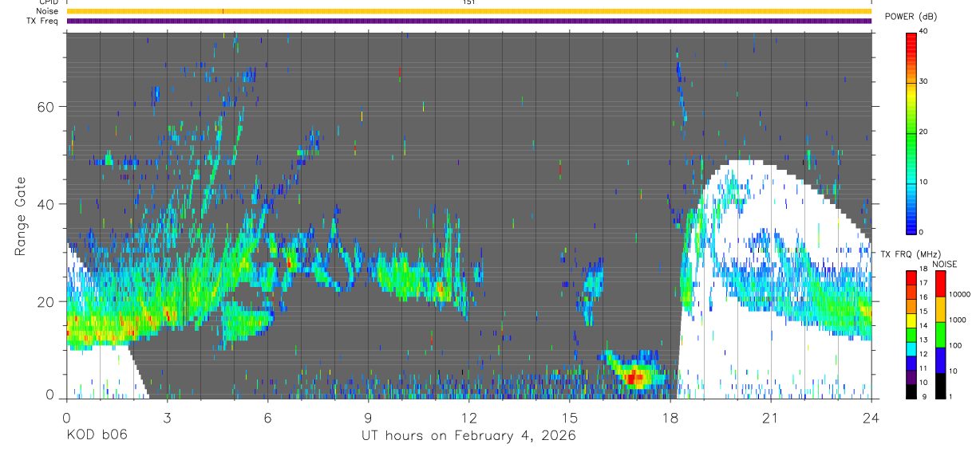Click the cyan 12–13 MHz TX FRQ swatch

pos(911,349)
